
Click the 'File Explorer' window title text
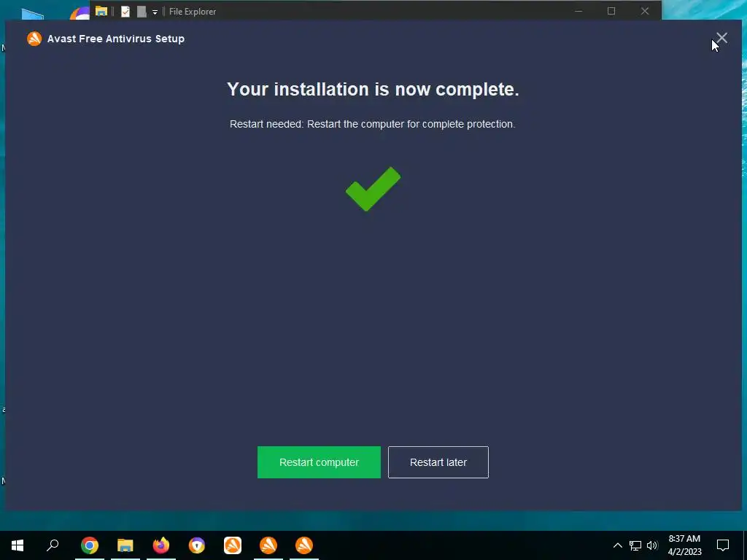pos(193,12)
